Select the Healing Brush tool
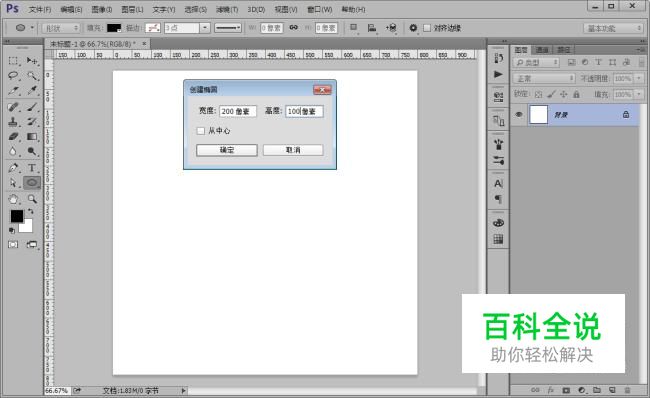This screenshot has height=398, width=650. 13,107
